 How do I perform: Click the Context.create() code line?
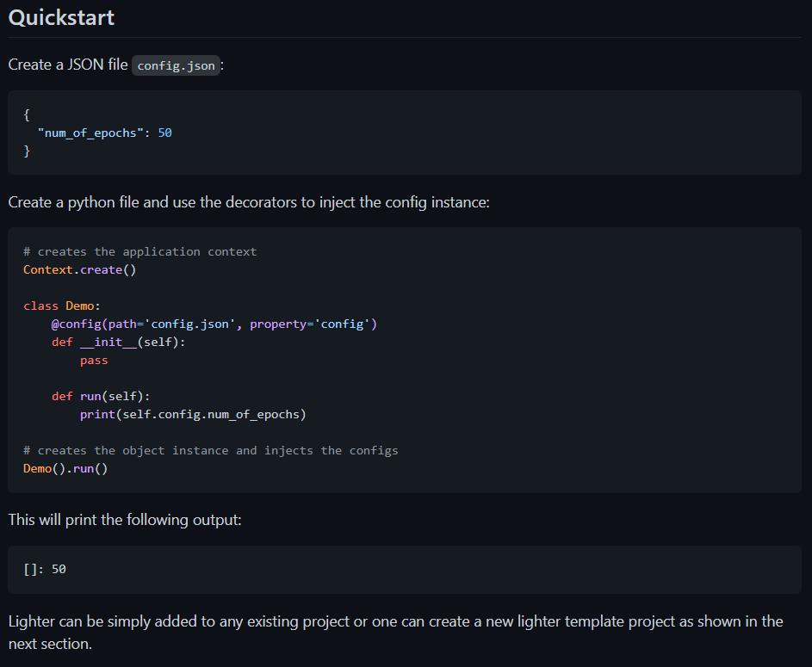[80, 270]
